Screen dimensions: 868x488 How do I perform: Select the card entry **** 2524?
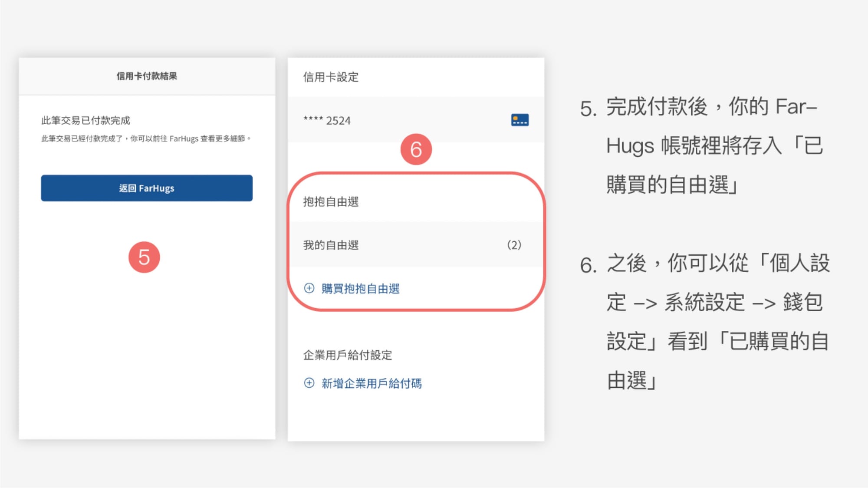pos(326,121)
